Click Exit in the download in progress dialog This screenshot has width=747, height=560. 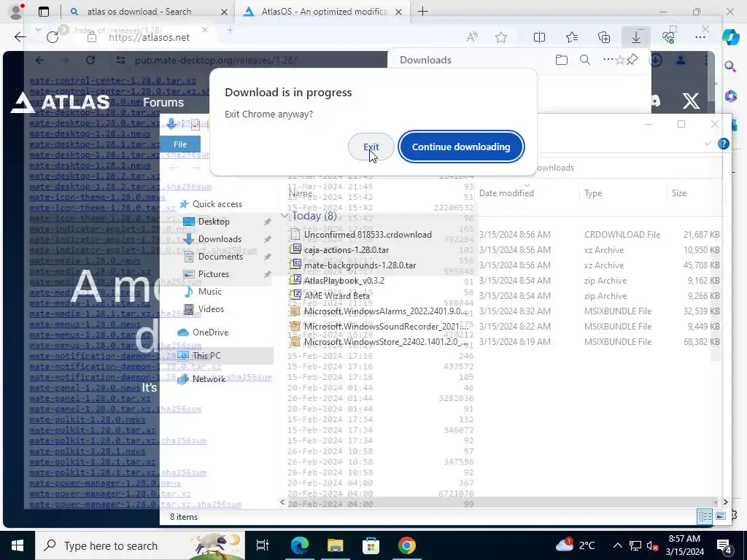pyautogui.click(x=371, y=147)
